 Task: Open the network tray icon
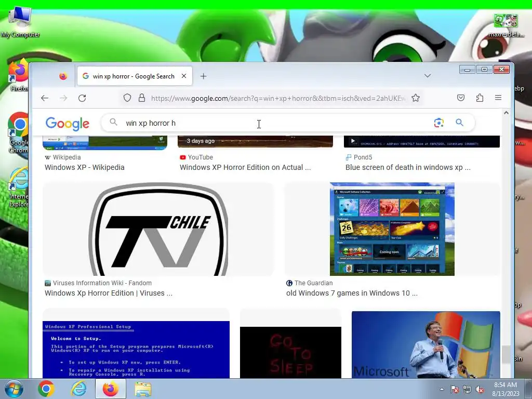pos(467,389)
